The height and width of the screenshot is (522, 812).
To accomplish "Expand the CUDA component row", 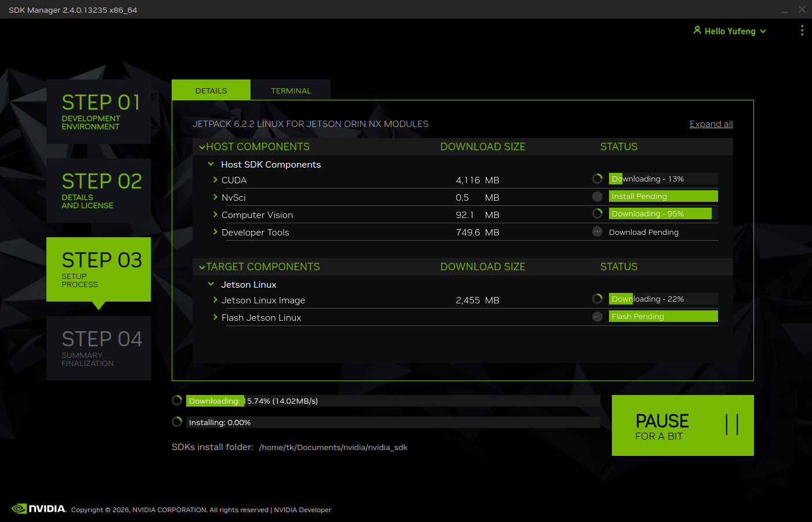I will [215, 180].
